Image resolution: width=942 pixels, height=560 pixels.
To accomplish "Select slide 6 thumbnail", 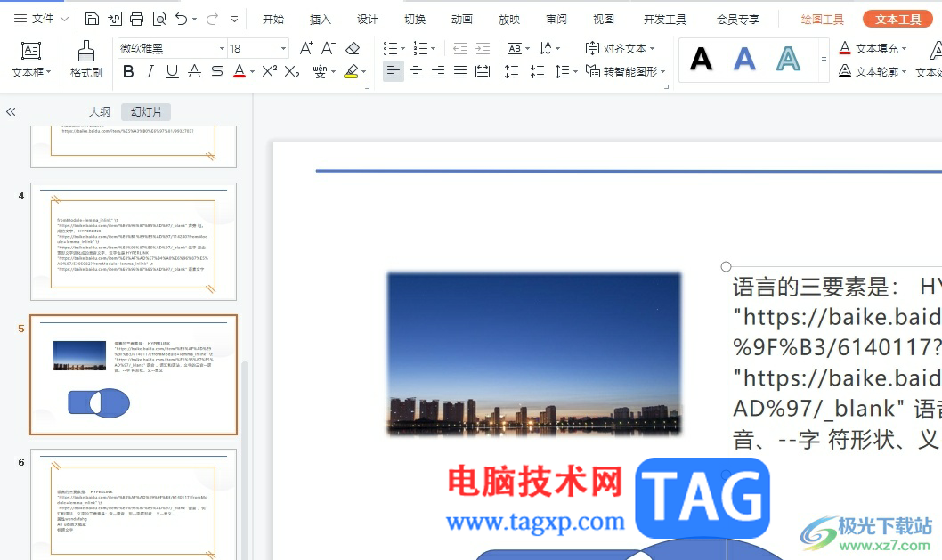I will click(134, 505).
